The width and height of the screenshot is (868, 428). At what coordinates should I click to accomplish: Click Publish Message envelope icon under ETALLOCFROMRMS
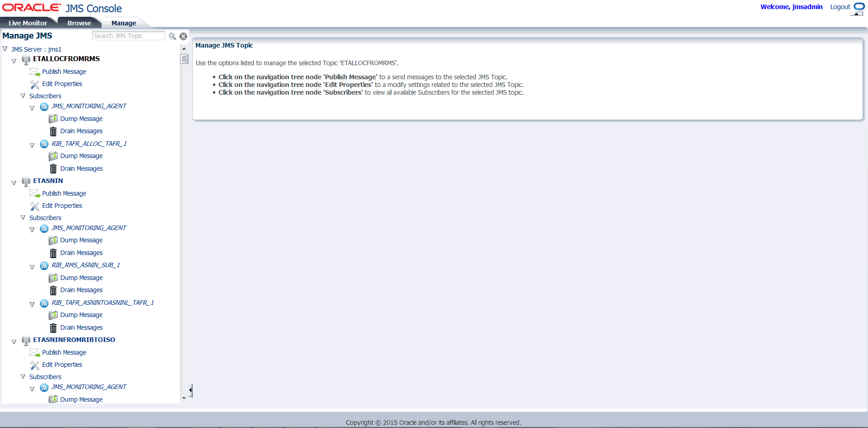pos(35,72)
